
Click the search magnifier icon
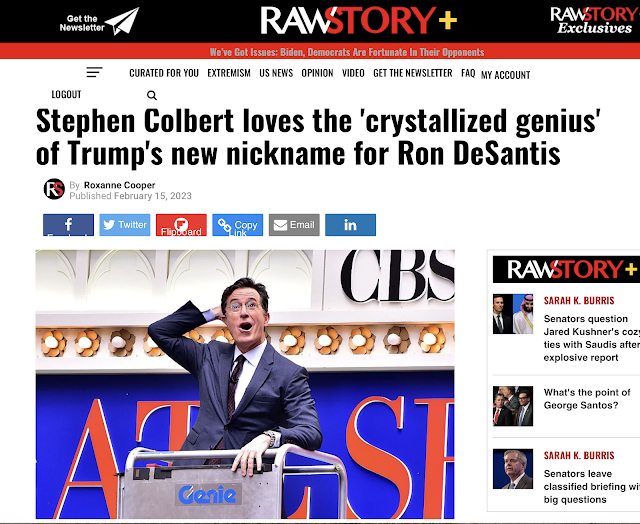[151, 95]
